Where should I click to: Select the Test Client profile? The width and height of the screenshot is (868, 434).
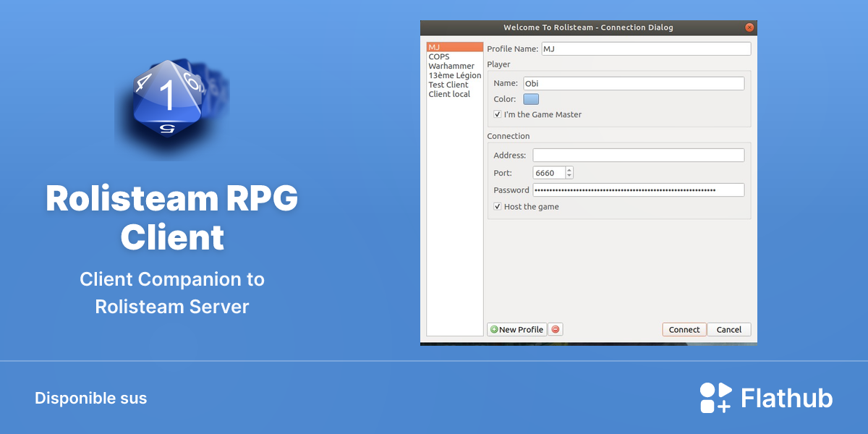pyautogui.click(x=455, y=85)
